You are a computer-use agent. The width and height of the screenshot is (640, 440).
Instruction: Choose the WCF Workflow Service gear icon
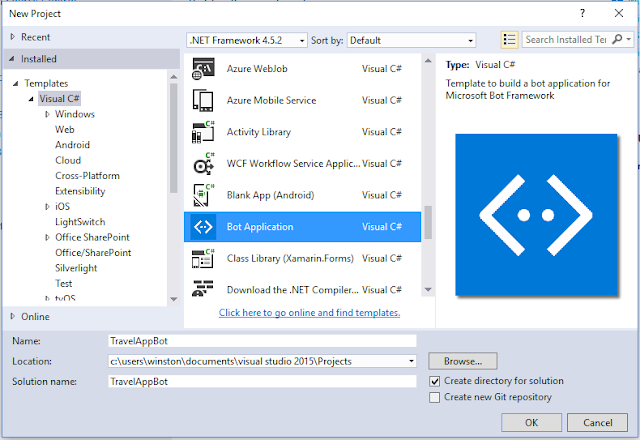pos(203,164)
